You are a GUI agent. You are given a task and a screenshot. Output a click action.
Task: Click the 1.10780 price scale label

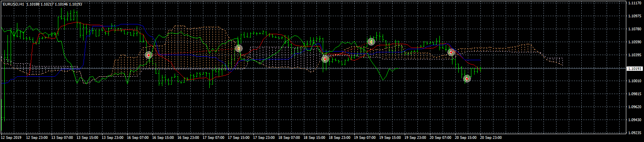635,29
